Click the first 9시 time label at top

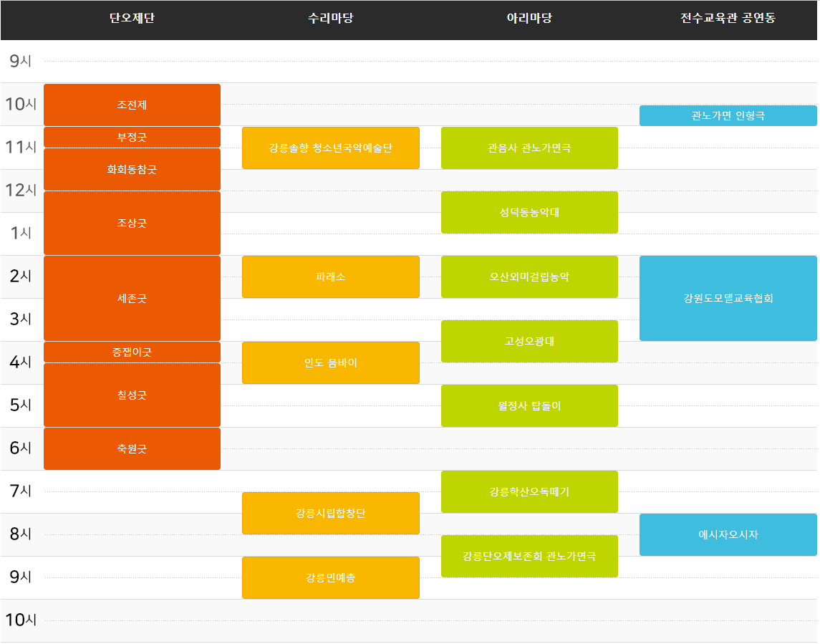(20, 61)
